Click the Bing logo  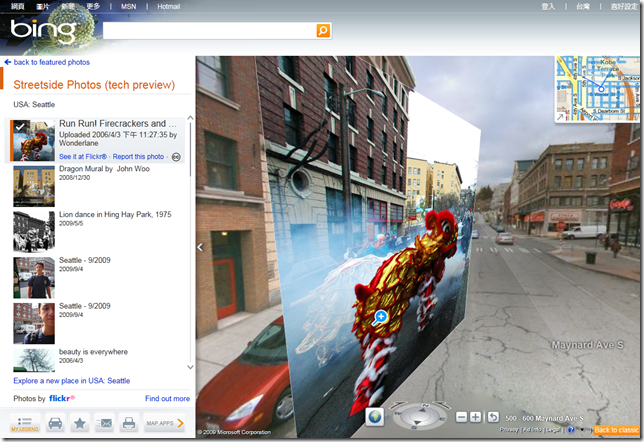[x=43, y=31]
